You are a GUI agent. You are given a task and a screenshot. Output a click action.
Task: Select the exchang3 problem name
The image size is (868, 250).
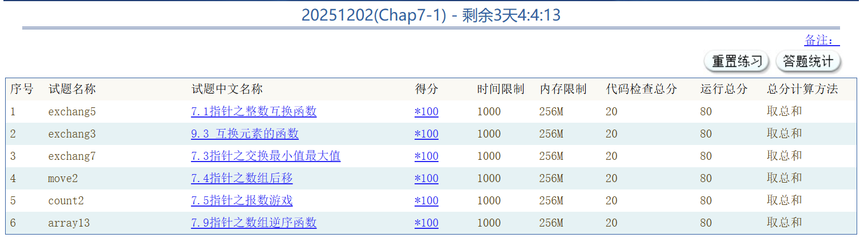coord(72,134)
